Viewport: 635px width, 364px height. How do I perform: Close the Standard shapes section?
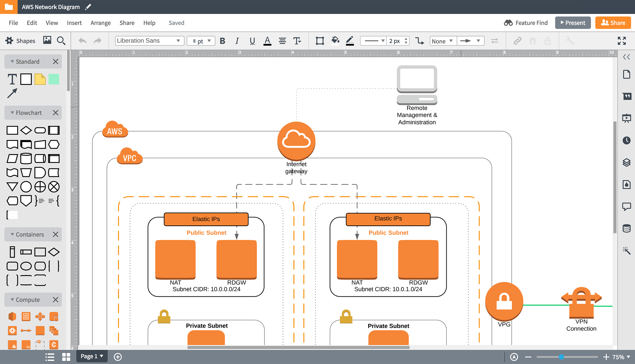(x=55, y=62)
